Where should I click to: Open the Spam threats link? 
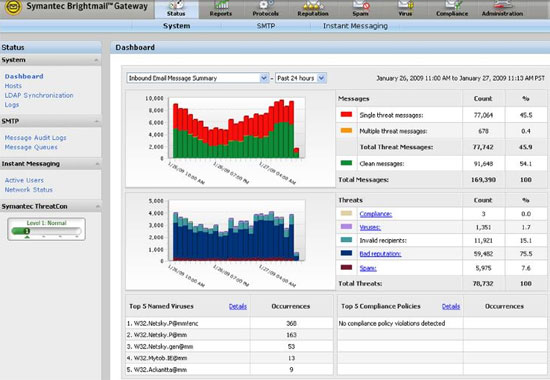(368, 268)
